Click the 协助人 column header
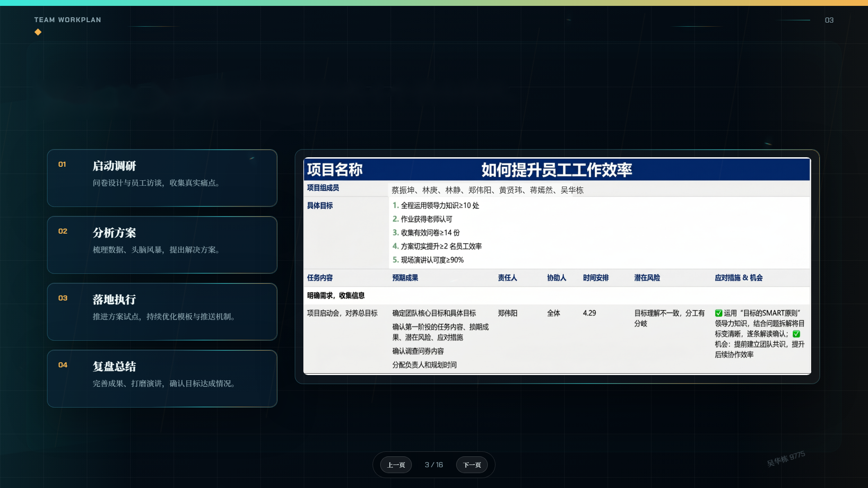This screenshot has height=488, width=868. coord(557,277)
